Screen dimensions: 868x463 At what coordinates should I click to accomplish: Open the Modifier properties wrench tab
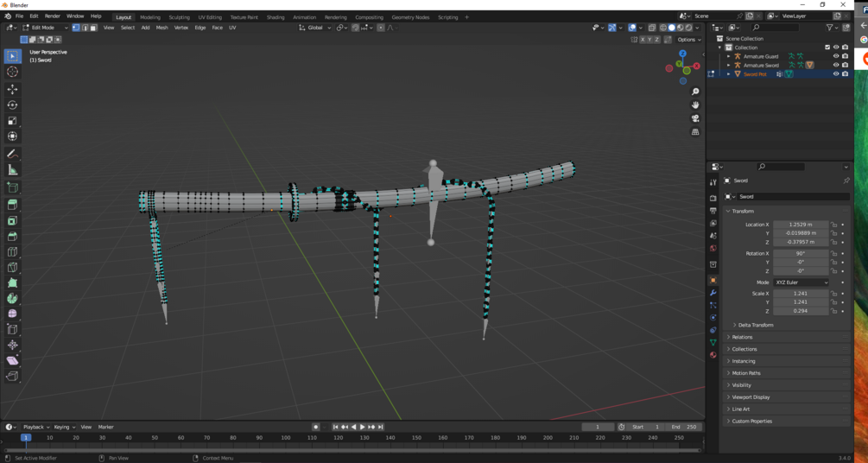(713, 293)
